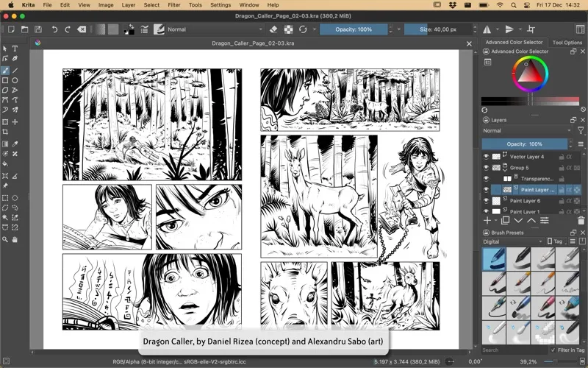
Task: Lock Vector Layer 4
Action: (x=562, y=157)
